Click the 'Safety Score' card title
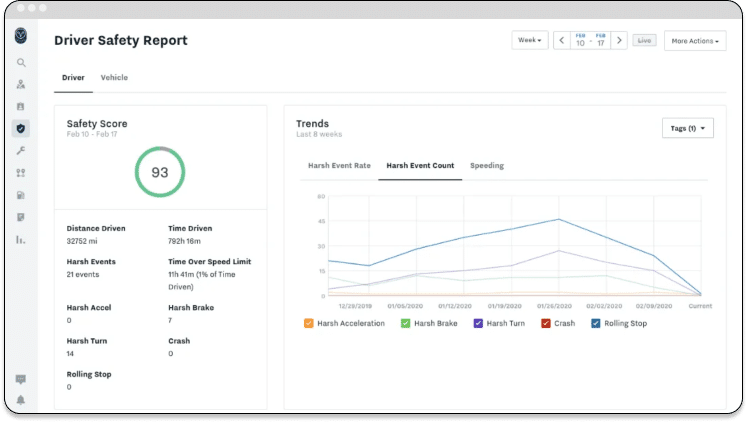Image resolution: width=747 pixels, height=422 pixels. 97,124
